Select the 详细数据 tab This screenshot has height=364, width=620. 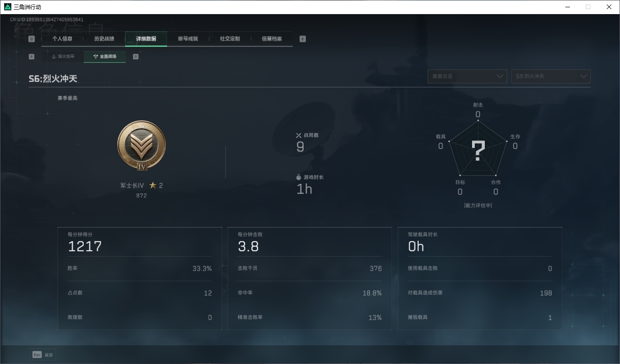[x=146, y=39]
